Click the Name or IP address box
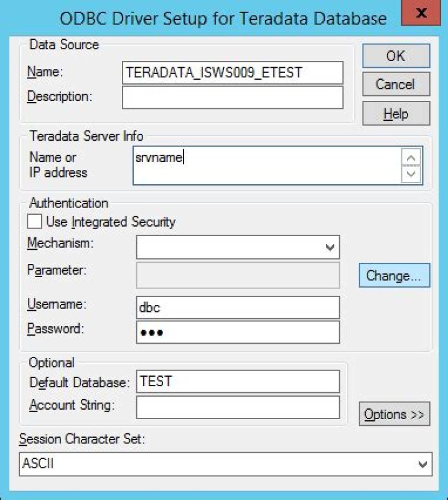The width and height of the screenshot is (448, 500). point(268,166)
